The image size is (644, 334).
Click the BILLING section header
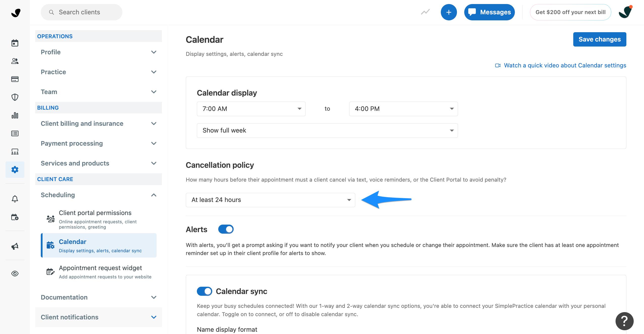pyautogui.click(x=98, y=108)
